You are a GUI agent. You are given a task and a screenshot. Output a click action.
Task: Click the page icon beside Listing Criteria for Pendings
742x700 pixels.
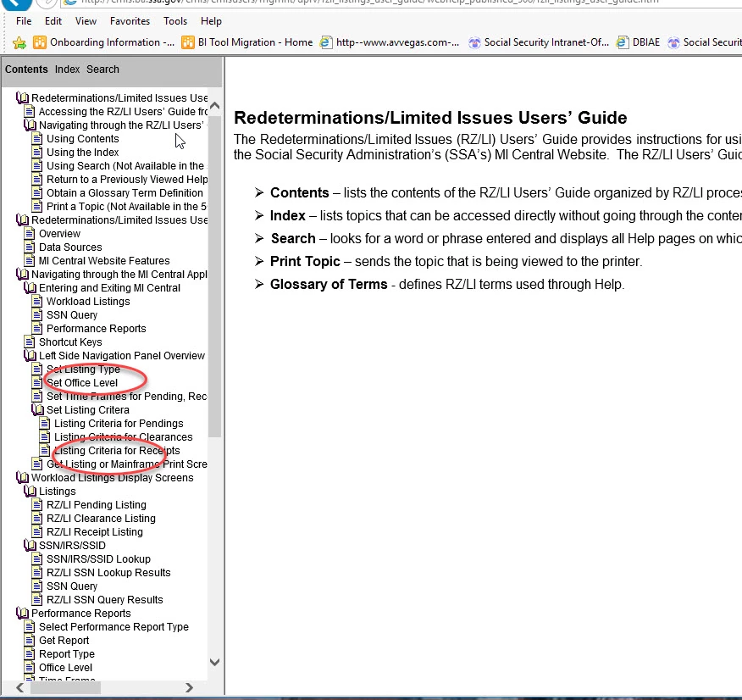[x=45, y=424]
